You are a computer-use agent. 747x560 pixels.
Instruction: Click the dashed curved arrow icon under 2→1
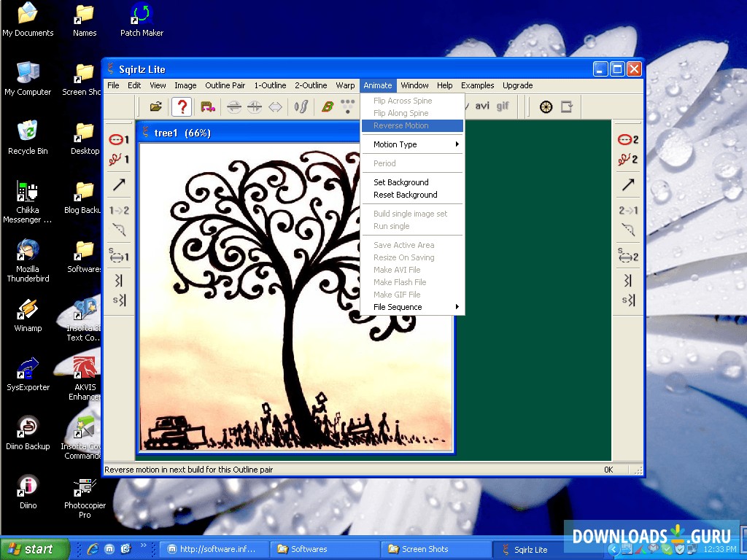click(628, 230)
